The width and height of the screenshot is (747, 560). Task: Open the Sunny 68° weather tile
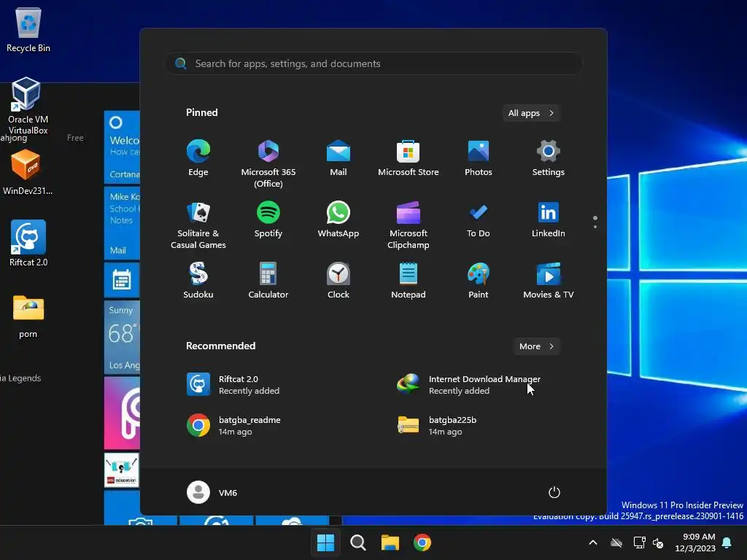point(122,337)
